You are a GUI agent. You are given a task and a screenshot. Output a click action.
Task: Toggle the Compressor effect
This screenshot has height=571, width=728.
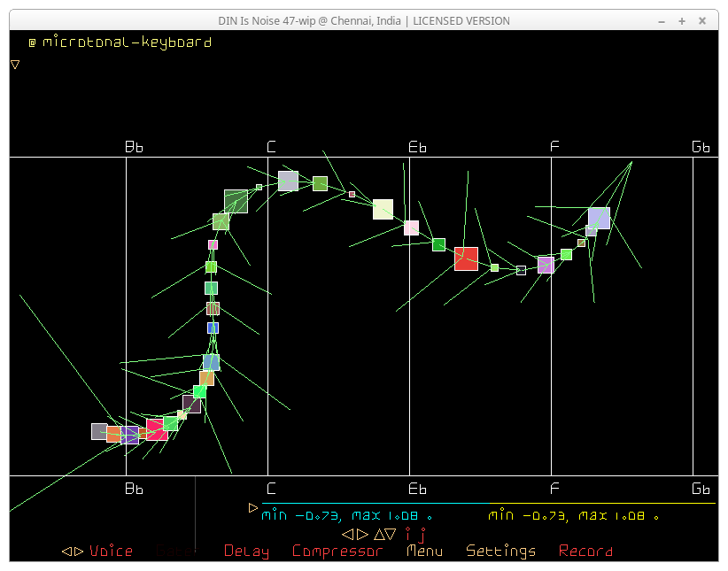coord(337,552)
